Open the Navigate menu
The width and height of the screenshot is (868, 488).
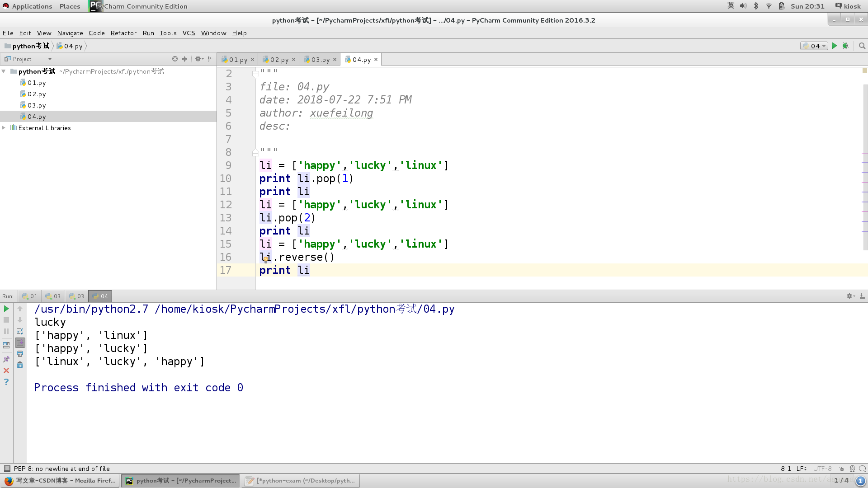point(70,33)
